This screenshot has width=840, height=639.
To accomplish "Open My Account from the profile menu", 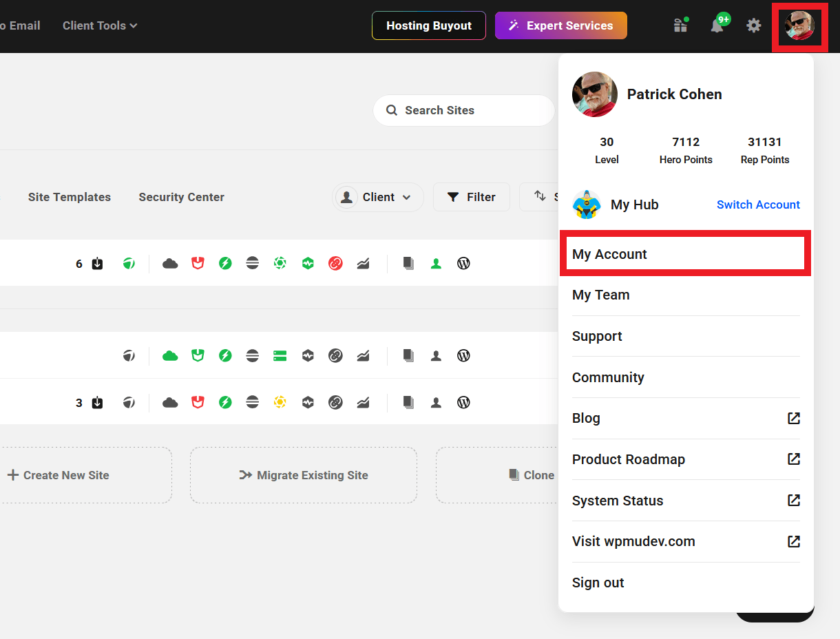I will [x=686, y=254].
